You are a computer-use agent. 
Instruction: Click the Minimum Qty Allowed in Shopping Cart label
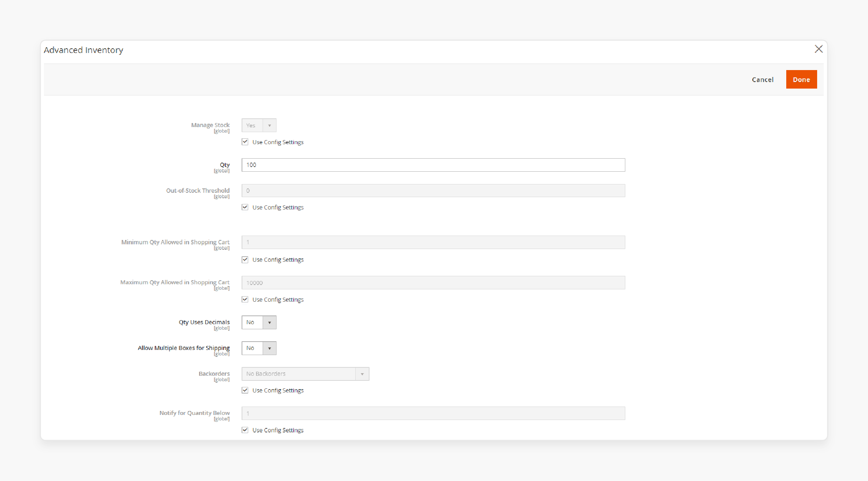(175, 242)
